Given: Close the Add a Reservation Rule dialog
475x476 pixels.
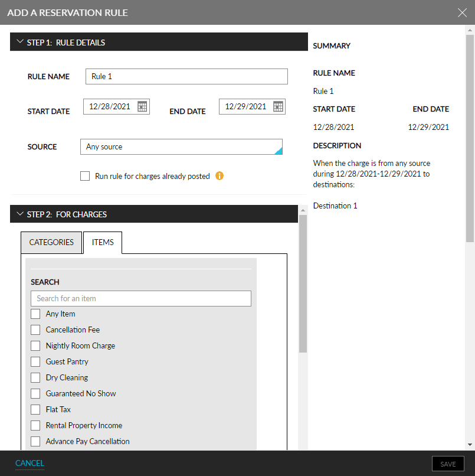Looking at the screenshot, I should pyautogui.click(x=462, y=12).
